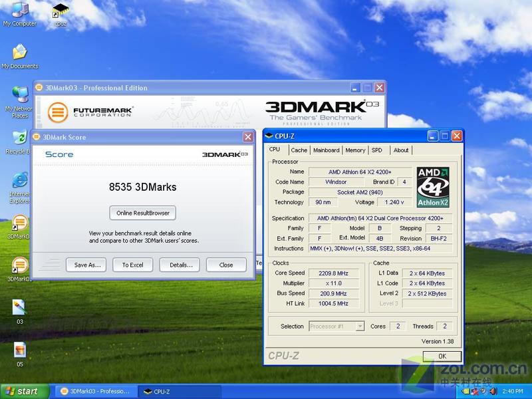Image resolution: width=532 pixels, height=399 pixels.
Task: Minimize the CPU-Z window
Action: [432, 136]
